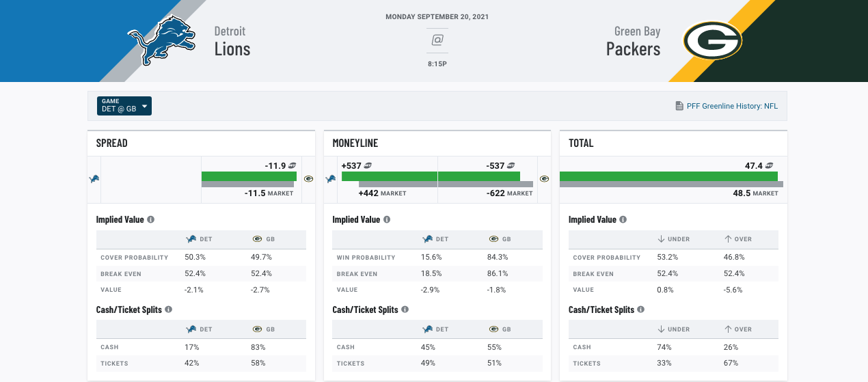Click the UNDER column header in Total Implied Value
The height and width of the screenshot is (382, 868).
[x=673, y=239]
